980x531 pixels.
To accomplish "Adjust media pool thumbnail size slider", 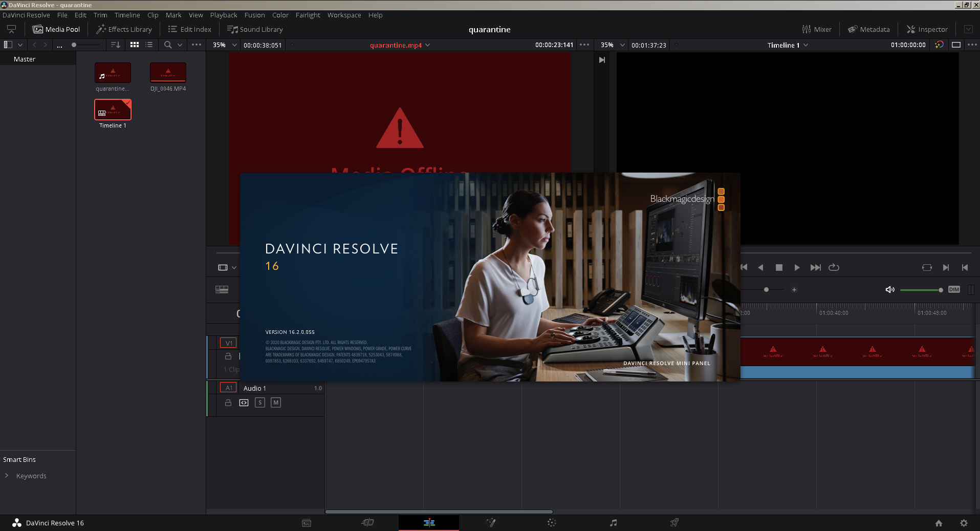I will (85, 45).
